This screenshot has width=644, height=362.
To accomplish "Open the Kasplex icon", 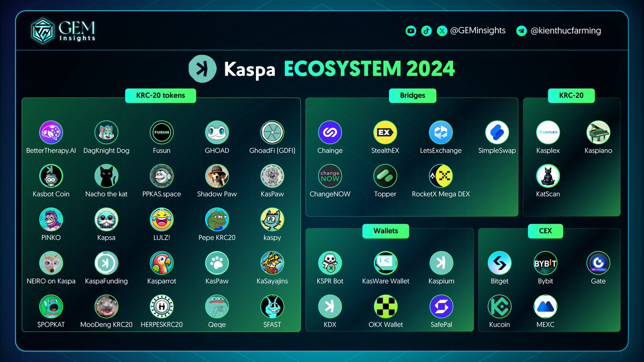I will pyautogui.click(x=548, y=132).
